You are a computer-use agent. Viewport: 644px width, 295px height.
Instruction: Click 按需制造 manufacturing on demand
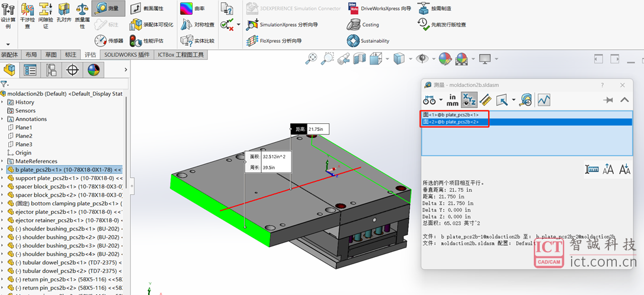434,8
